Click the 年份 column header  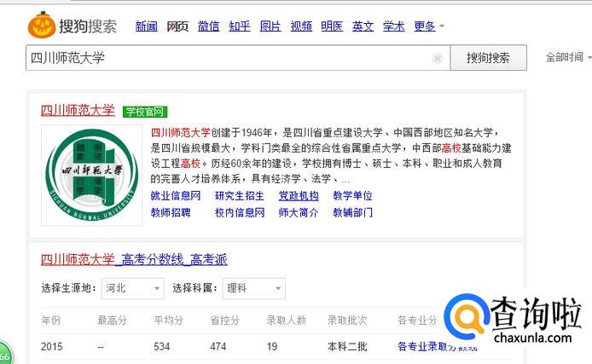[x=51, y=321]
